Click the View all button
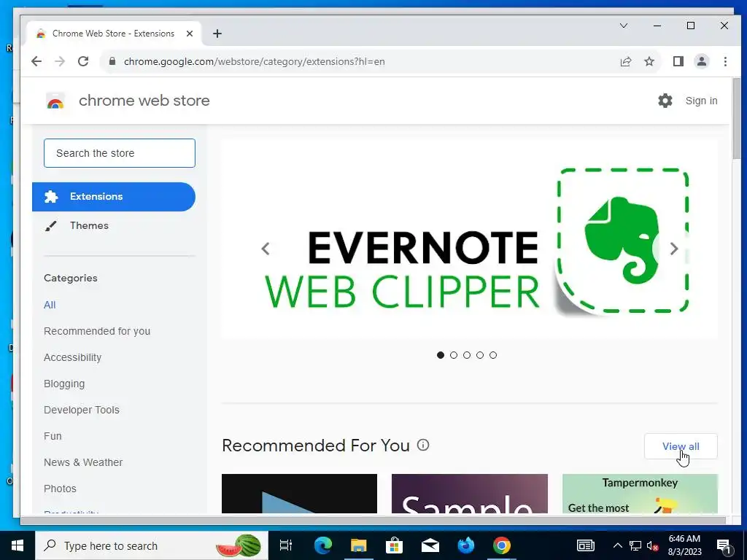The image size is (747, 560). coord(681,446)
